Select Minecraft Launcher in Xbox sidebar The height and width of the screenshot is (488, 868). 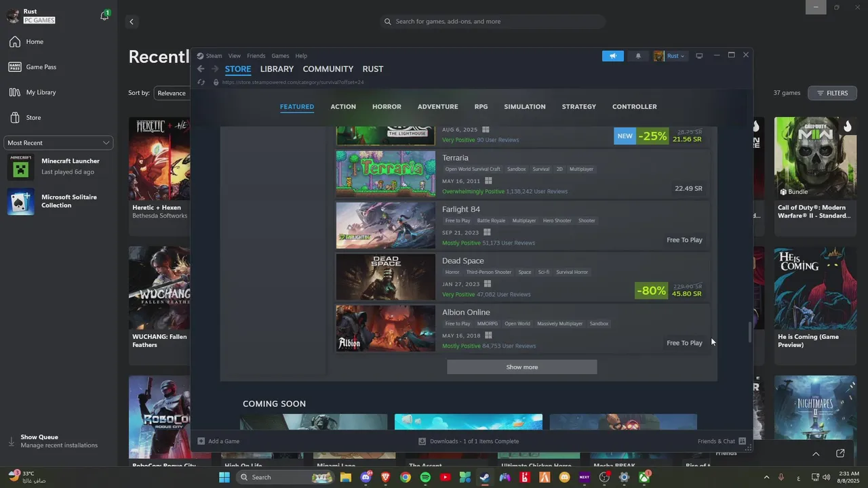point(58,167)
